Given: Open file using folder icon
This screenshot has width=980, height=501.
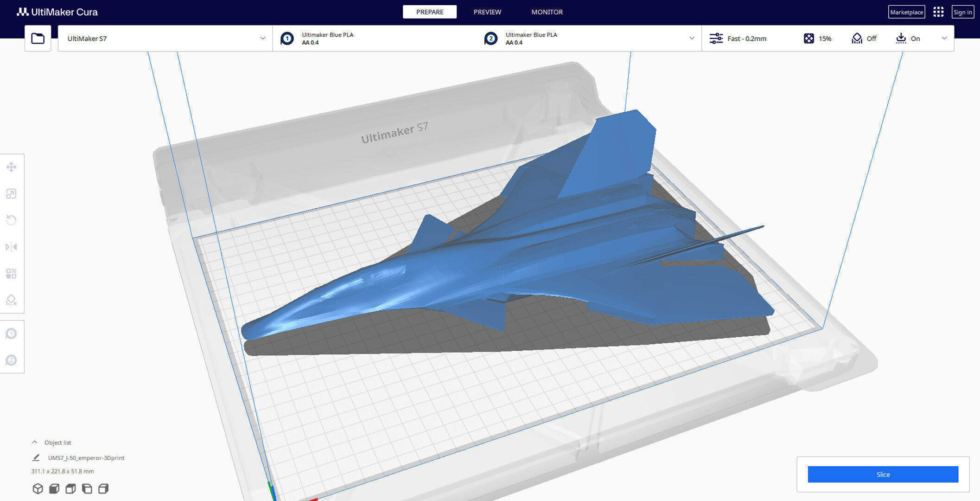Looking at the screenshot, I should (38, 39).
